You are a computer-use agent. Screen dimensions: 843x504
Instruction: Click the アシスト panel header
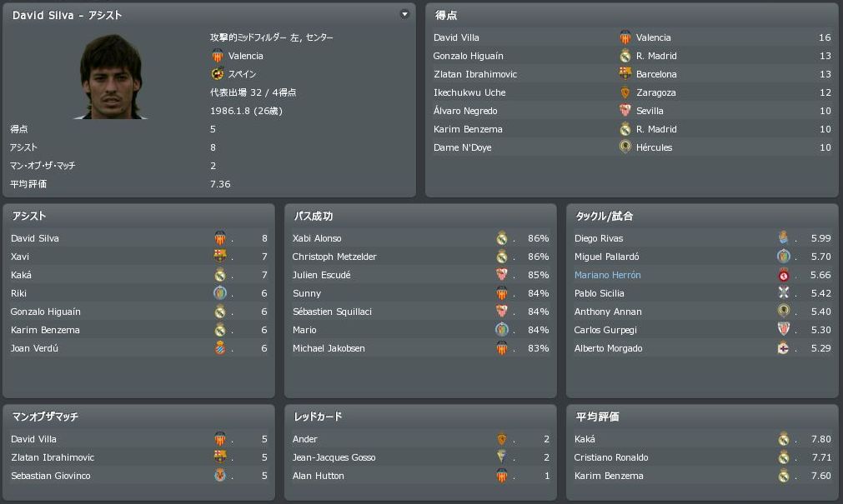coord(29,216)
